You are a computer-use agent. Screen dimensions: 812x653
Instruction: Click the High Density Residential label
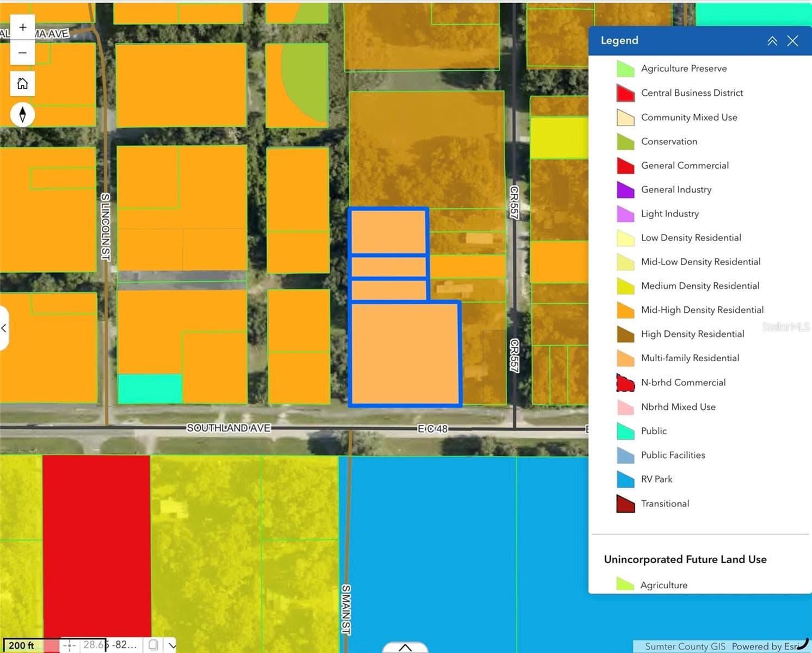(x=692, y=334)
